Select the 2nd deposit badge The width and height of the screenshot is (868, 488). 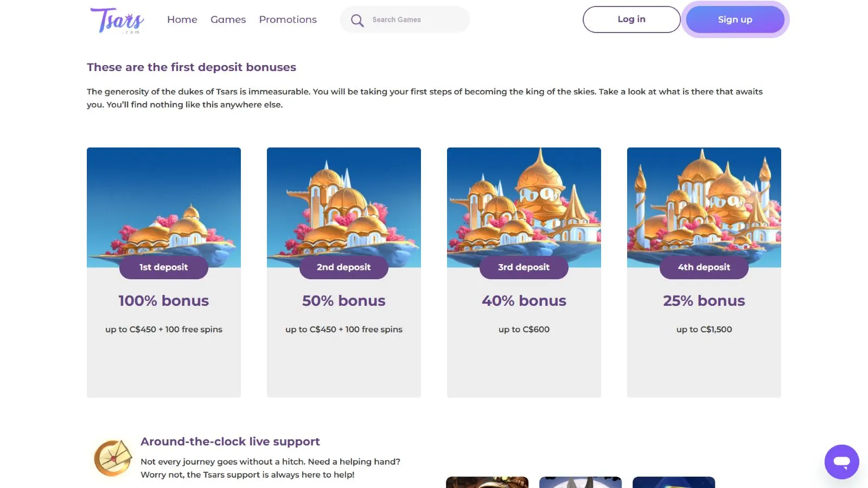(344, 267)
